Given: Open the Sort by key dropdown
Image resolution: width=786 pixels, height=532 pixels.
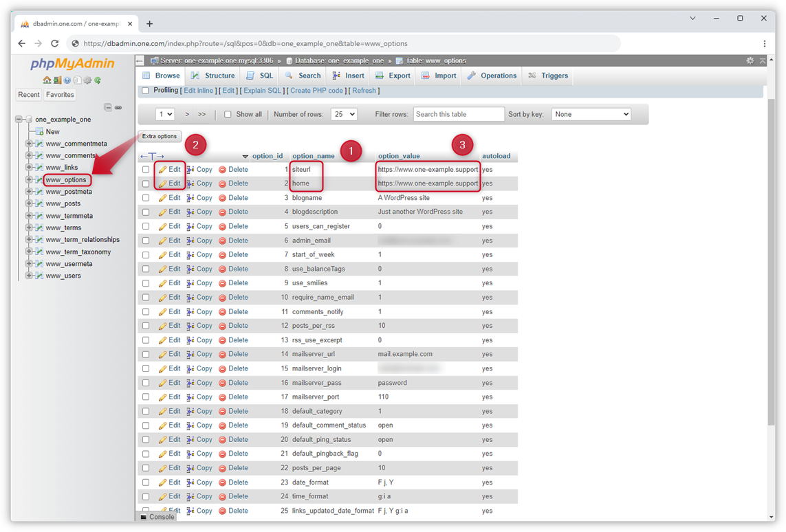Looking at the screenshot, I should [x=591, y=114].
